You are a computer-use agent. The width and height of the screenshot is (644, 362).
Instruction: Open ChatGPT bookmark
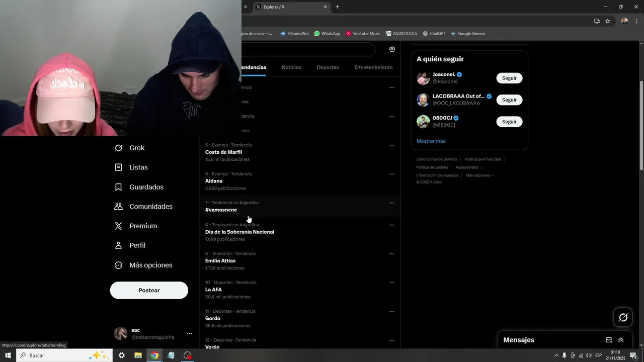pyautogui.click(x=434, y=34)
